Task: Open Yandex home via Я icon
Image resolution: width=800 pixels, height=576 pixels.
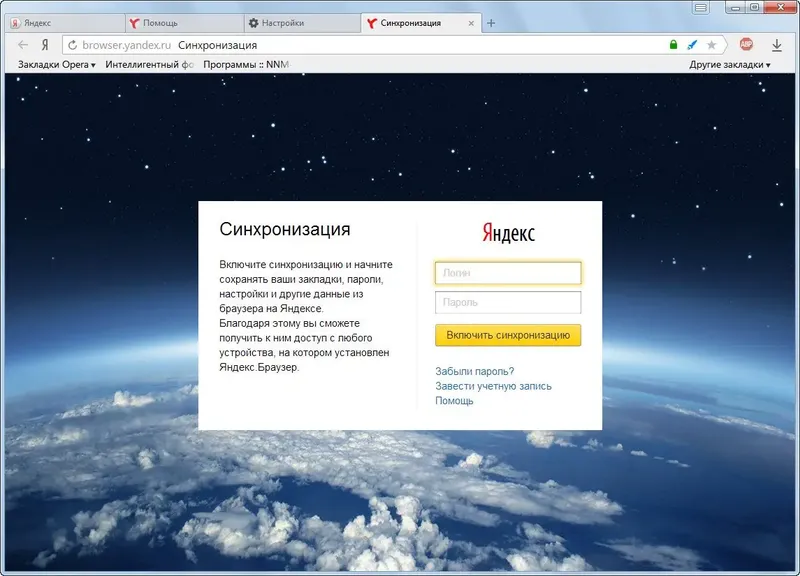Action: [x=45, y=45]
